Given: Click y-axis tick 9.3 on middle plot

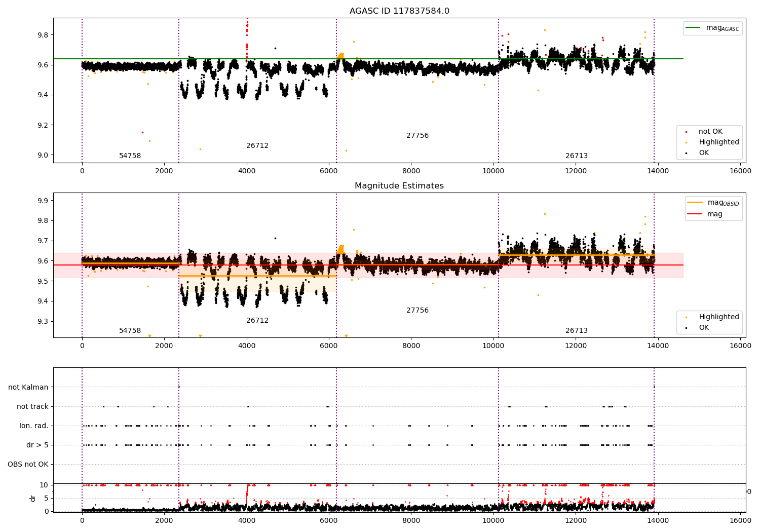Looking at the screenshot, I should (43, 322).
